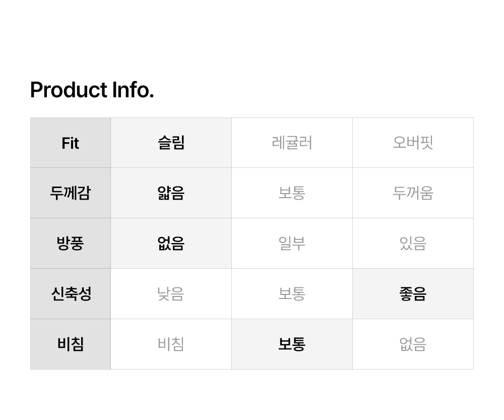
Task: Select 낮음 elasticity option
Action: click(171, 294)
